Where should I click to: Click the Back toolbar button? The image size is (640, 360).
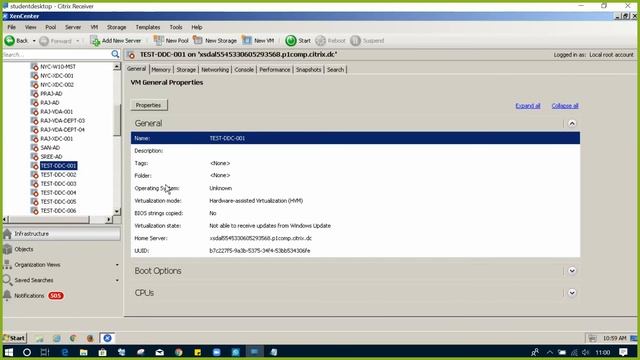click(x=16, y=40)
